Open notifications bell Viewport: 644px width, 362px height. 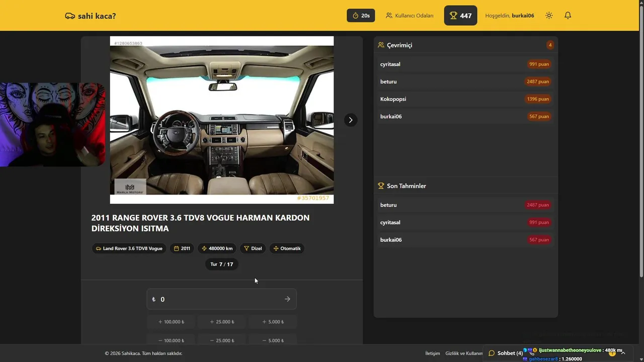[568, 16]
